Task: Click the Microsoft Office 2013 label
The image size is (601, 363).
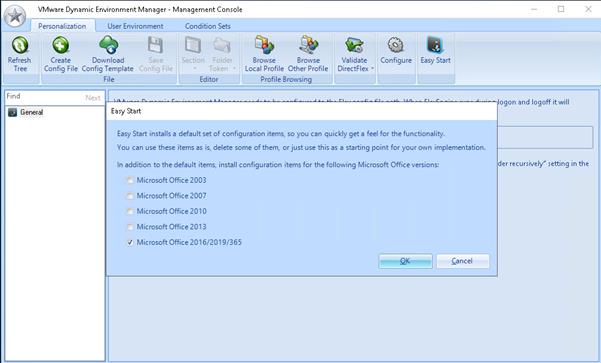Action: (x=171, y=227)
